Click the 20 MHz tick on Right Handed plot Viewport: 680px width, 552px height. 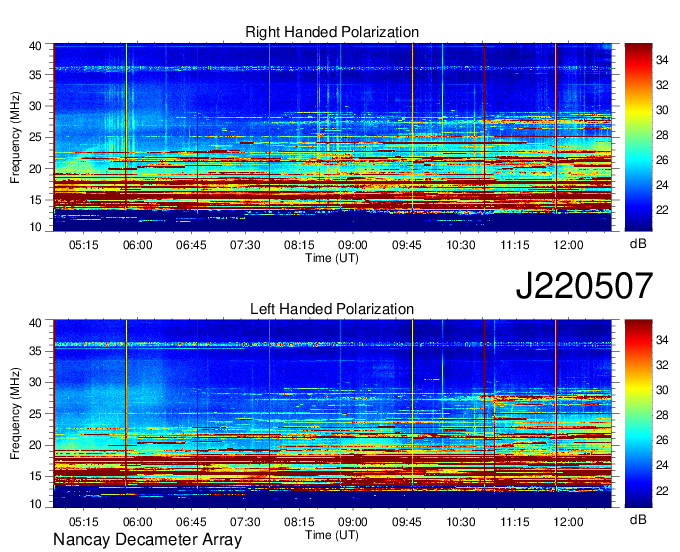point(36,169)
